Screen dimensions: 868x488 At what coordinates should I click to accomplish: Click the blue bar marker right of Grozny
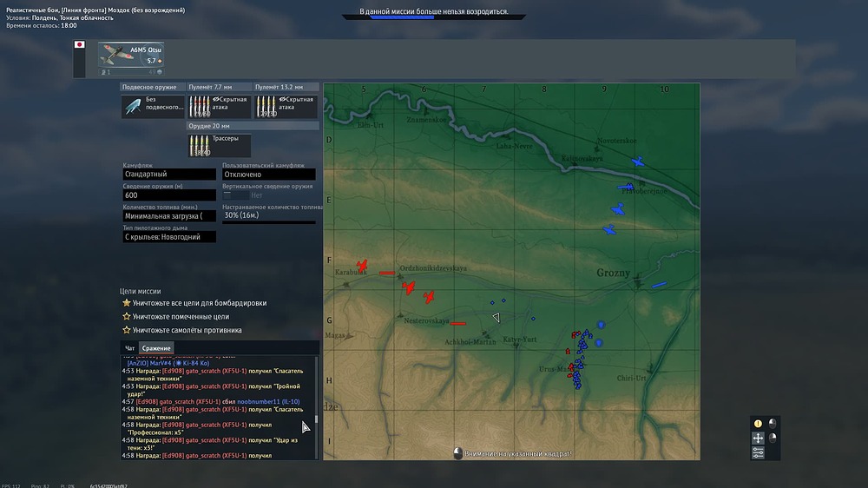[x=659, y=285]
